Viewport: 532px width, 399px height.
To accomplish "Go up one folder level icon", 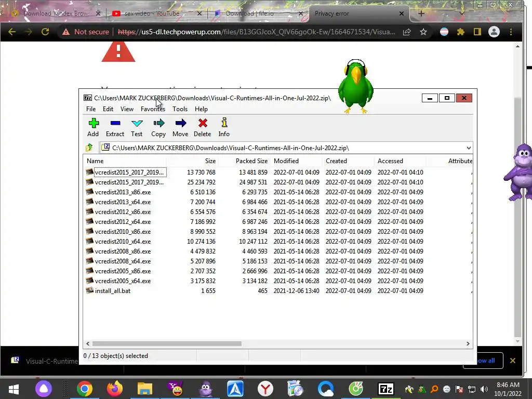I will 89,148.
